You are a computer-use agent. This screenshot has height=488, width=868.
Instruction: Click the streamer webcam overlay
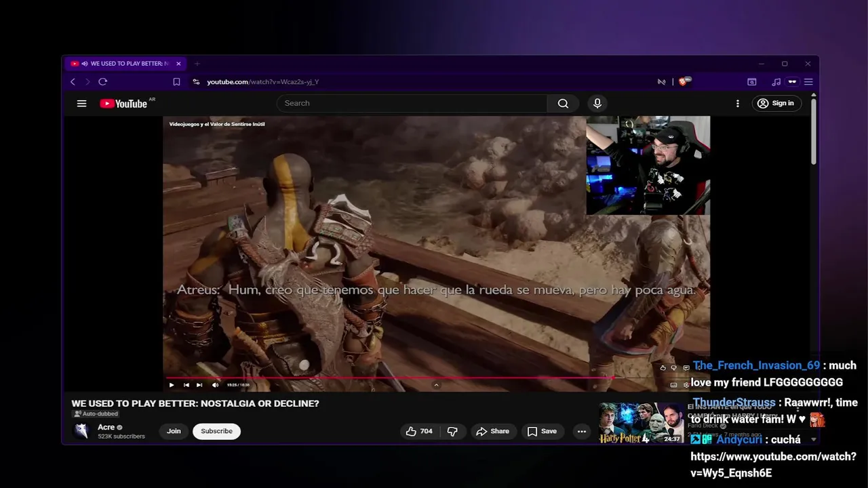648,165
